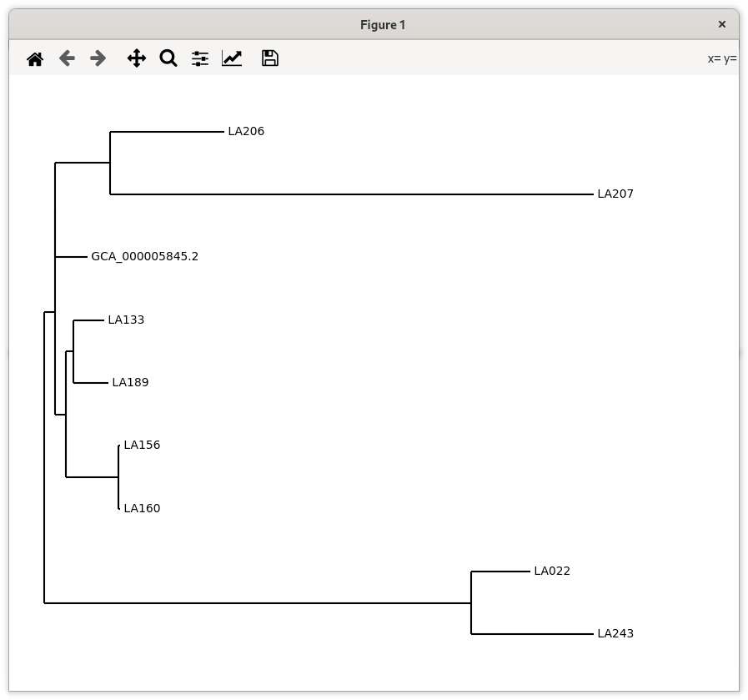Click the LA206 leaf label
Image resolution: width=748 pixels, height=700 pixels.
click(246, 132)
